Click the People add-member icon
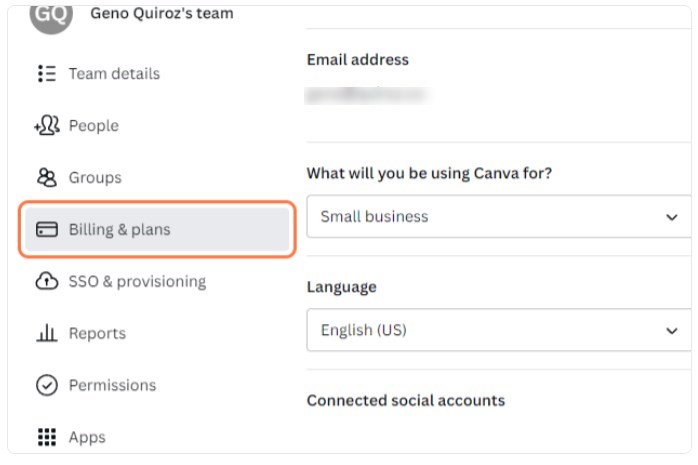 pyautogui.click(x=47, y=125)
